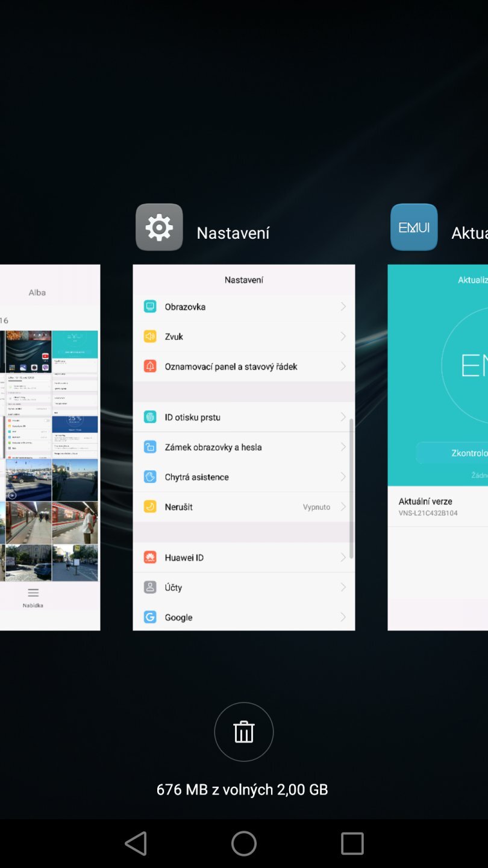Open the Nabídka menu in gallery
The image size is (488, 868).
point(33,597)
